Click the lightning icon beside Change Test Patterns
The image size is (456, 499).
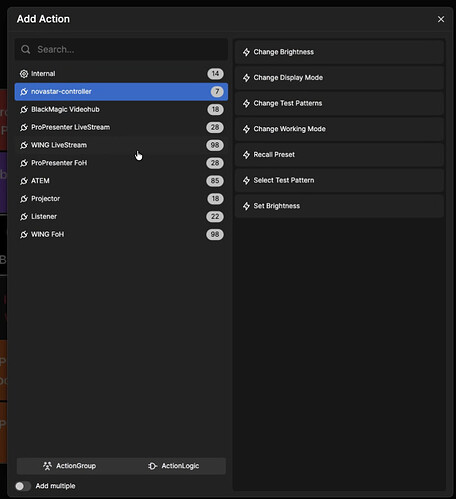[246, 104]
